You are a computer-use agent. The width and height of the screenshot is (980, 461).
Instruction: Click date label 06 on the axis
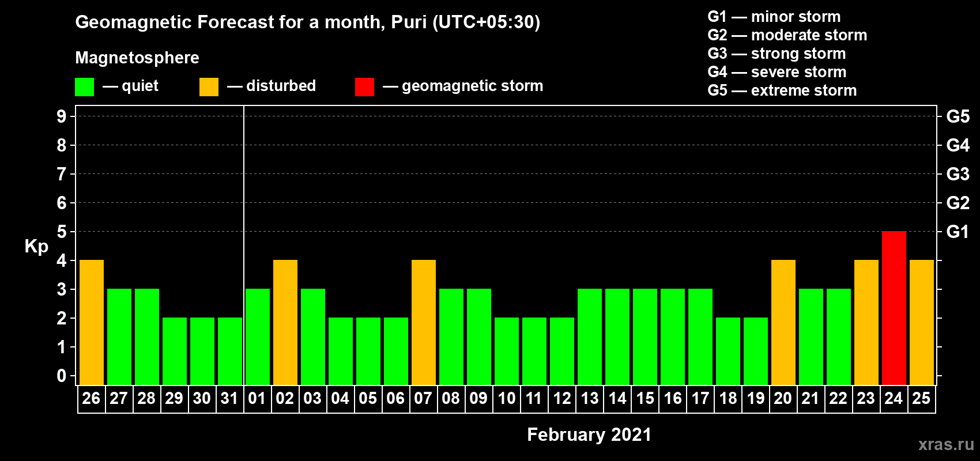click(x=395, y=398)
